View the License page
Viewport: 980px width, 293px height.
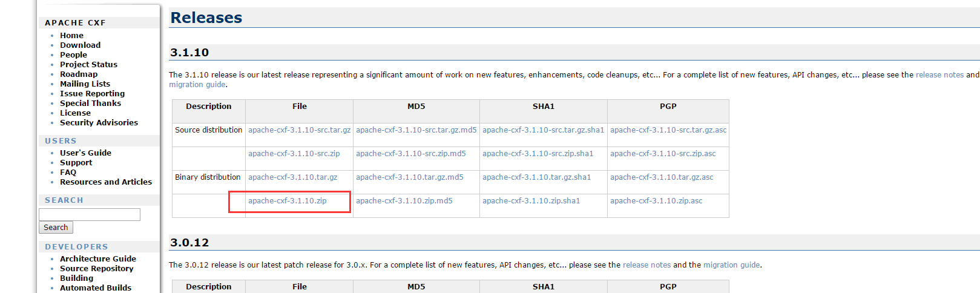[x=75, y=113]
